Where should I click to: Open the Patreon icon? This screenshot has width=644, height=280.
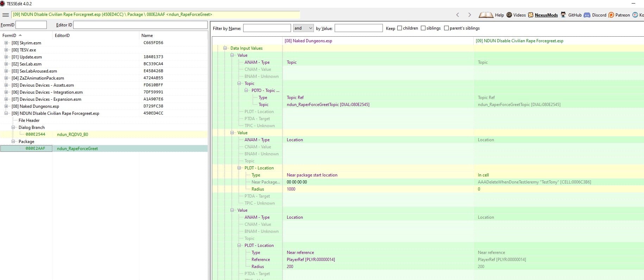click(x=611, y=15)
